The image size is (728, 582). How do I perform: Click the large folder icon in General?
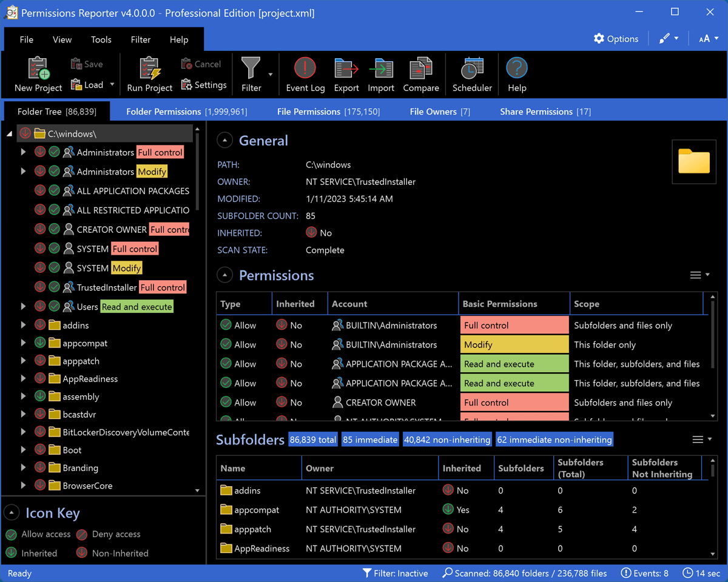(x=694, y=161)
